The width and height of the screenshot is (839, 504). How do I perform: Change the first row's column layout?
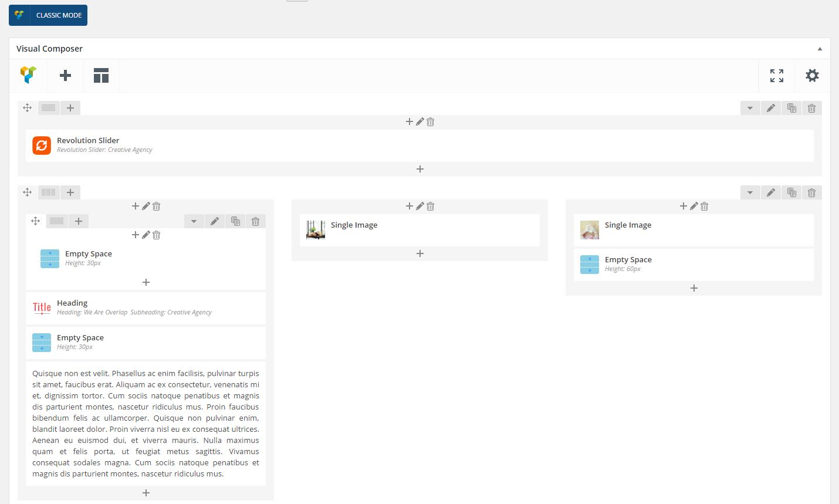click(49, 108)
